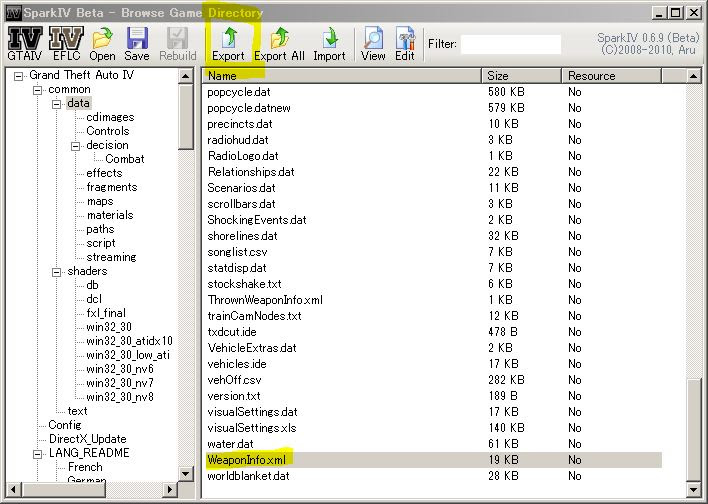Click file list scroll up arrow
Viewport: 708px width, 504px height.
[694, 76]
